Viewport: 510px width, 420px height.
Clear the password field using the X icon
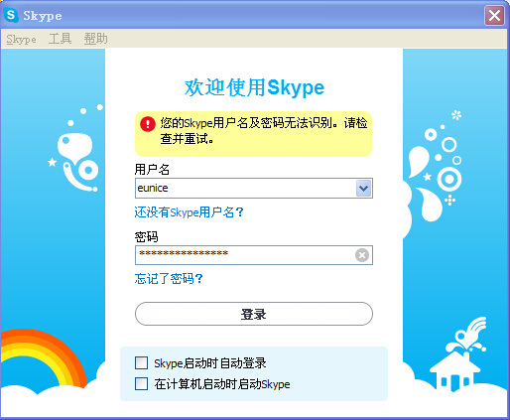point(362,255)
